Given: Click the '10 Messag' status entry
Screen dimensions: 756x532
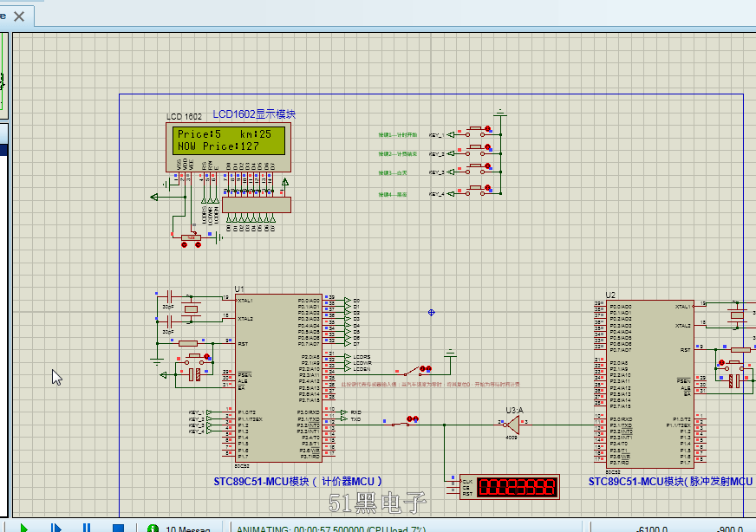Looking at the screenshot, I should click(188, 529).
